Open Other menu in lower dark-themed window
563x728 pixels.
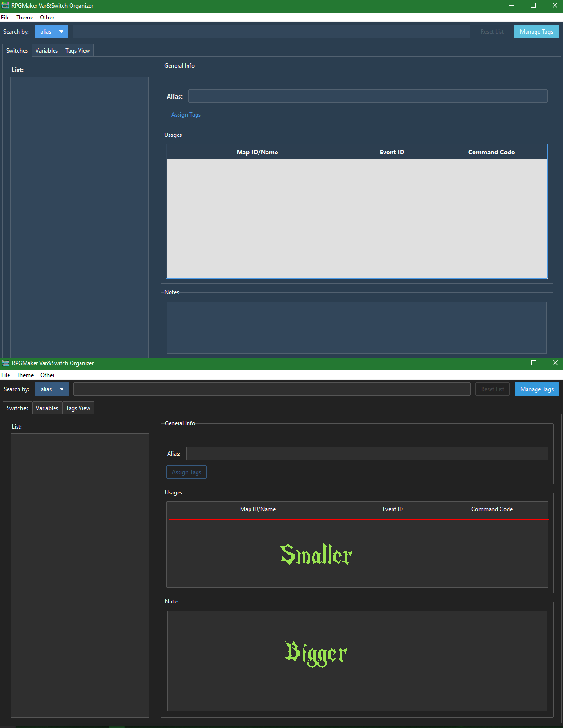(x=47, y=375)
